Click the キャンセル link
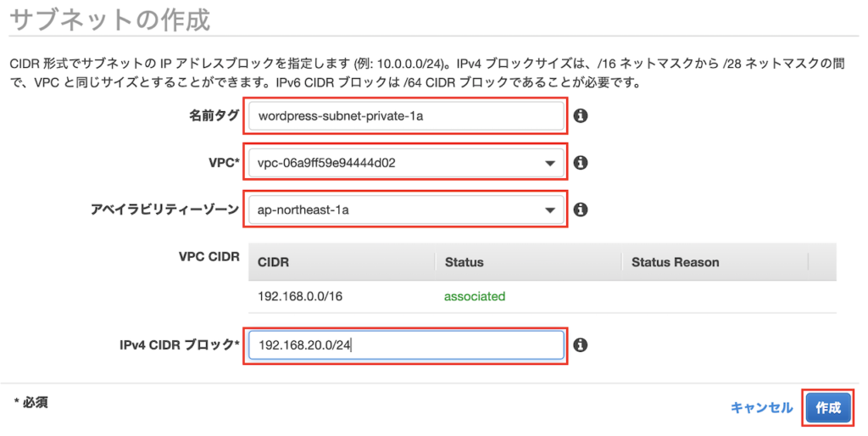868x436 pixels. pos(761,408)
